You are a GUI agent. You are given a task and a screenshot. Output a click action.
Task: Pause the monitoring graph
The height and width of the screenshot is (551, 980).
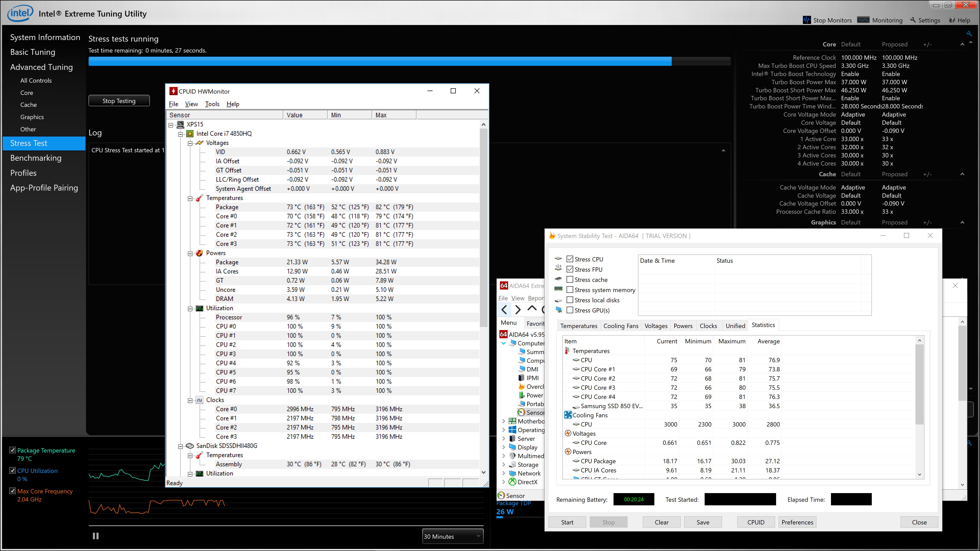[95, 536]
